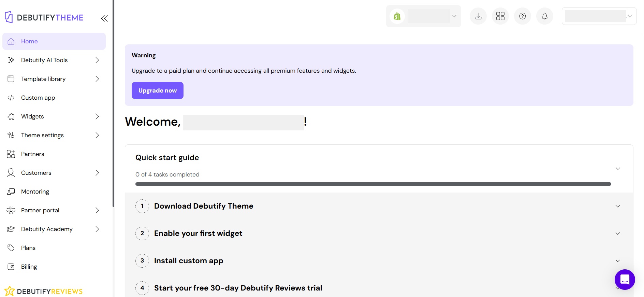
Task: Click the apps grid icon in the header
Action: pos(500,16)
